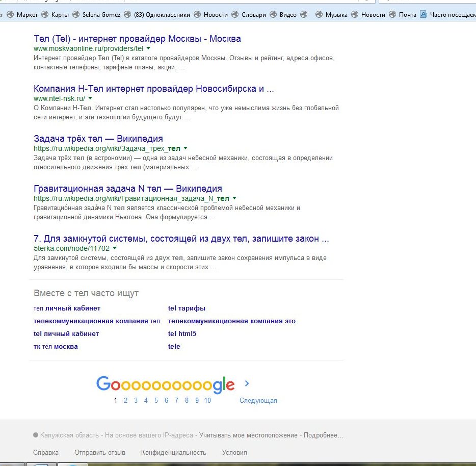Expand dropdown for Гравитационная_задача_N_тел URL
The image size is (476, 466).
coord(234,198)
